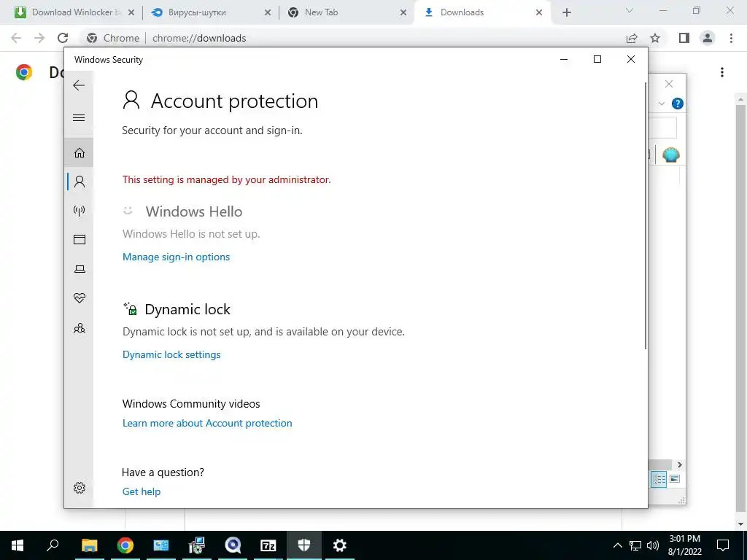
Task: Open taskbar search magnifier
Action: coord(53,545)
